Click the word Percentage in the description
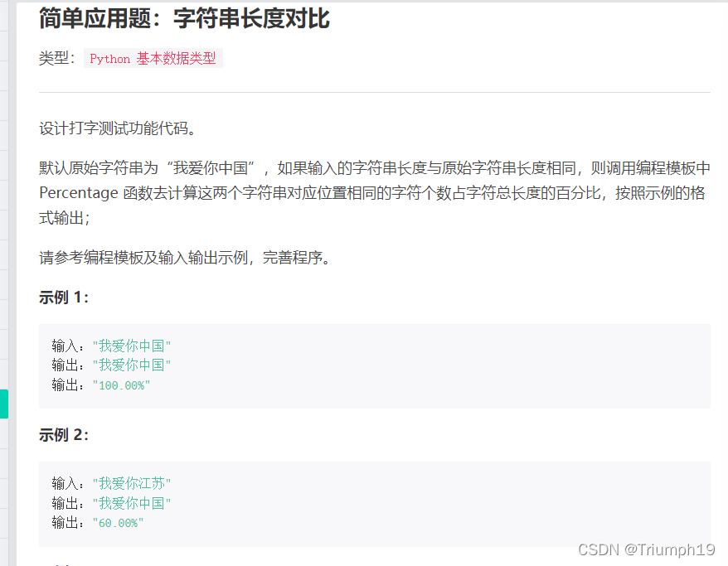Screen dimensions: 728x566 click(79, 193)
